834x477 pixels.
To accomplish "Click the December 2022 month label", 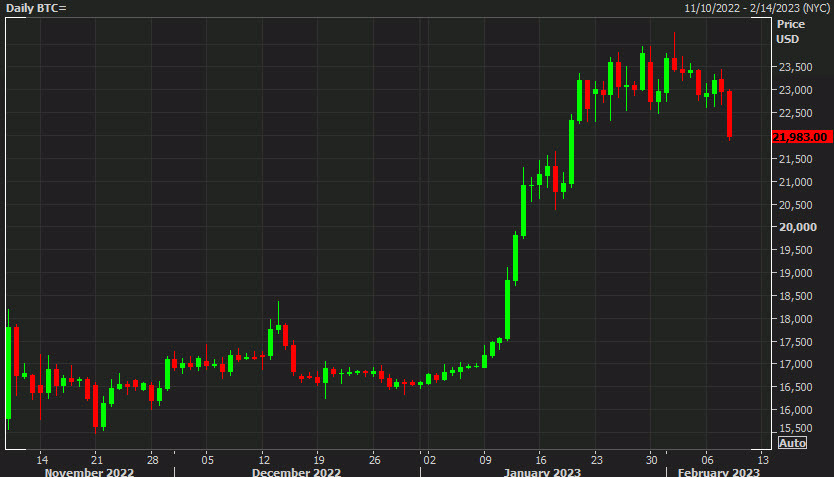I will 296,472.
